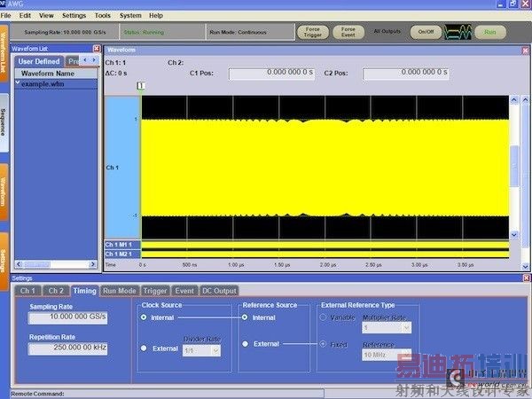Select External reference source
Screen dimensions: 532x399
[x=244, y=344]
